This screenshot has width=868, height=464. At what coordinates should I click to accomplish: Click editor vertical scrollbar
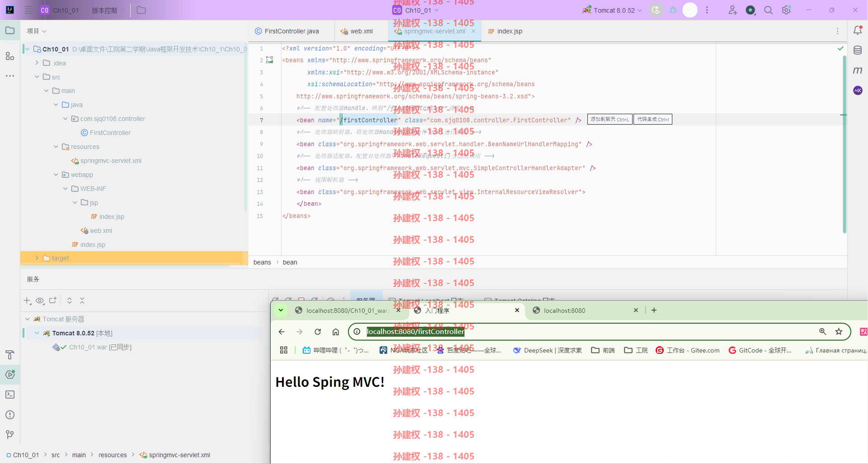(x=844, y=144)
